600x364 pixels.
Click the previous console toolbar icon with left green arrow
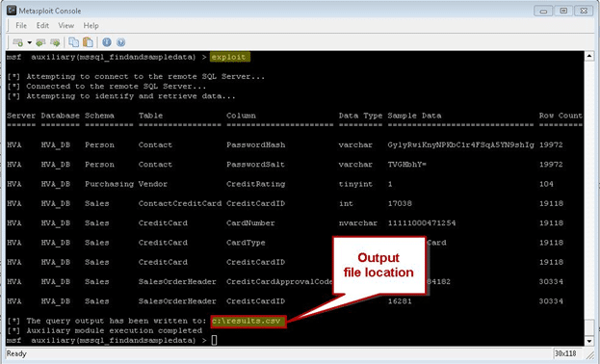point(40,42)
